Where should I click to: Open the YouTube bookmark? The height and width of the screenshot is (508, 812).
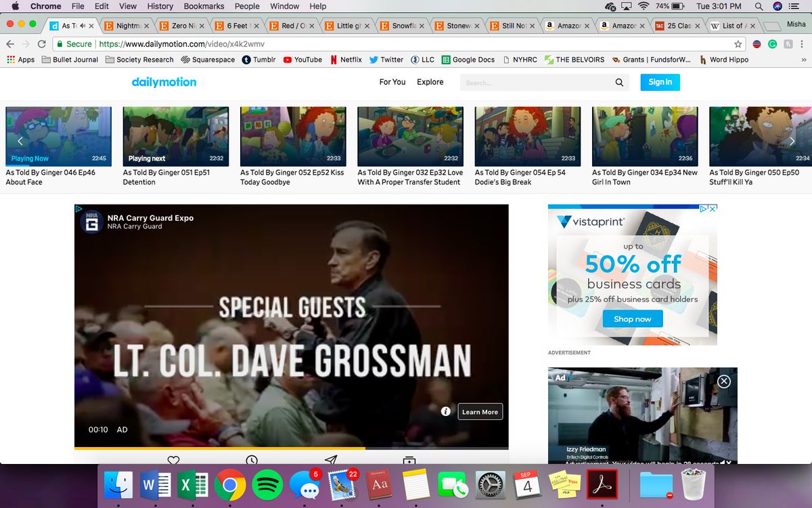pos(302,60)
